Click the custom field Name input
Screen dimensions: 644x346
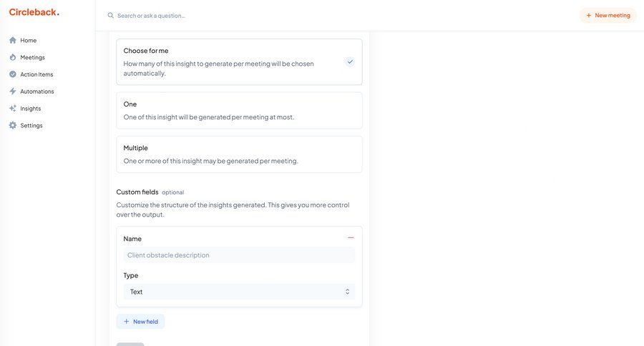tap(239, 255)
